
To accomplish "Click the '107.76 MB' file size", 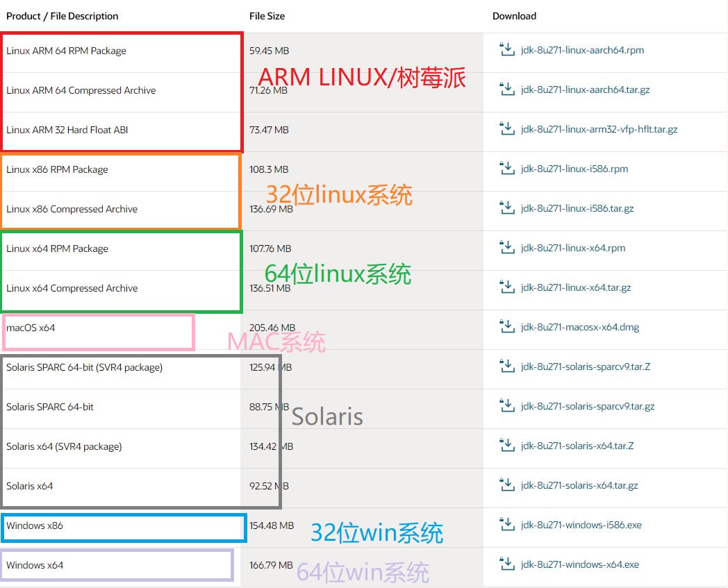I will (270, 249).
